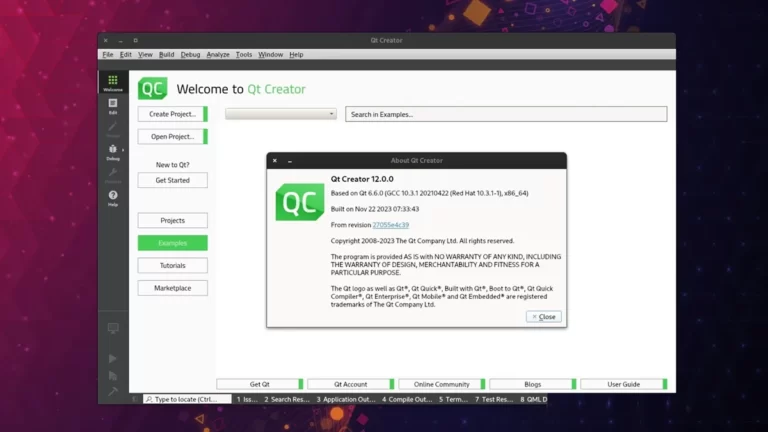Click the Built on Nov 22 2023 text
Screen dimensions: 768x432
pos(375,209)
